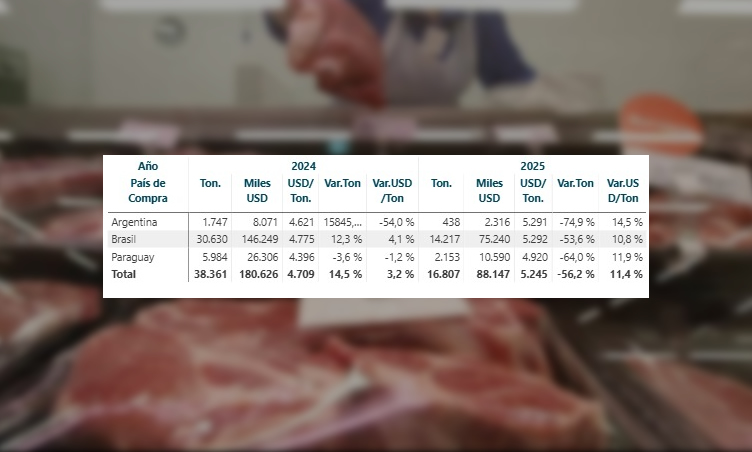Click Total 2024 Miles USD 180.626

point(258,274)
